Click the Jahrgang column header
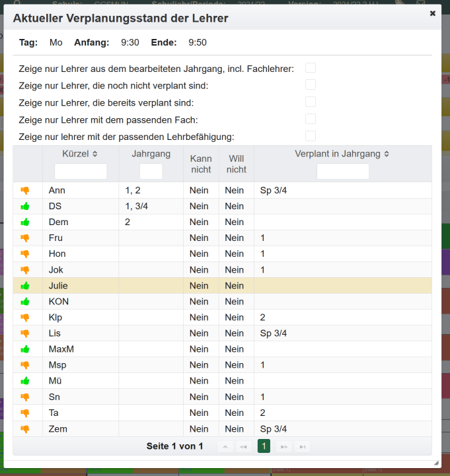Image resolution: width=450 pixels, height=476 pixels. (x=151, y=154)
